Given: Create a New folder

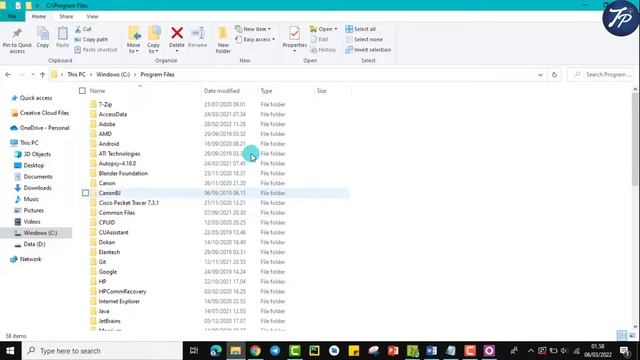Looking at the screenshot, I should [x=223, y=40].
